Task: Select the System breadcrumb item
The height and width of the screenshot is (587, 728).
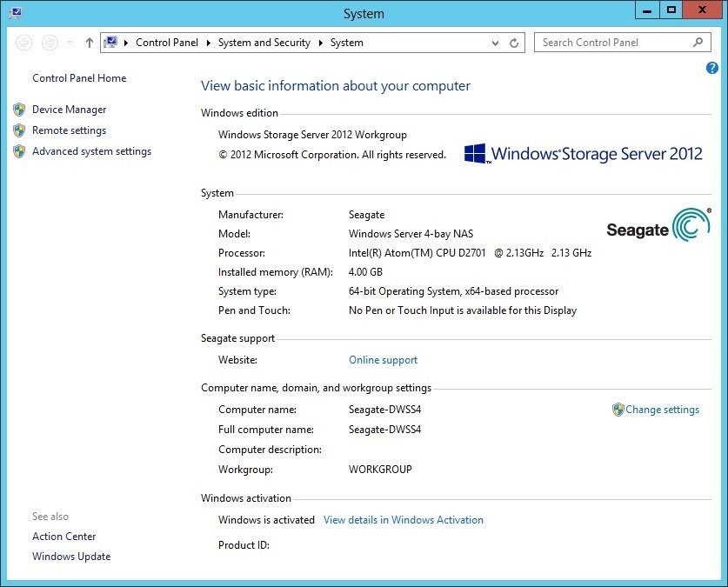Action: 347,43
